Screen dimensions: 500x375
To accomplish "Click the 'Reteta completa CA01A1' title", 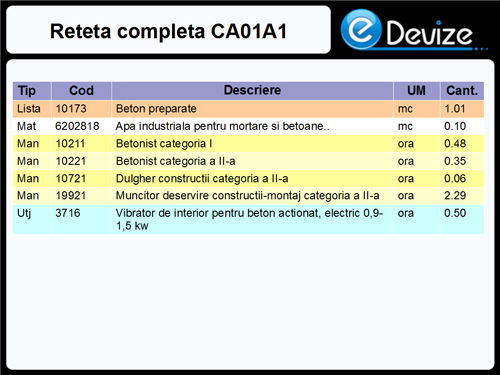I will 168,31.
